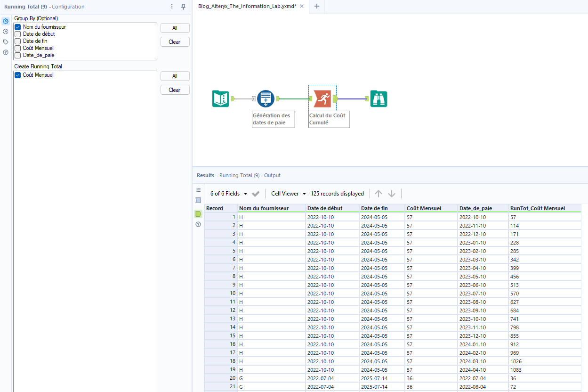Pin the configuration panel

pos(183,7)
